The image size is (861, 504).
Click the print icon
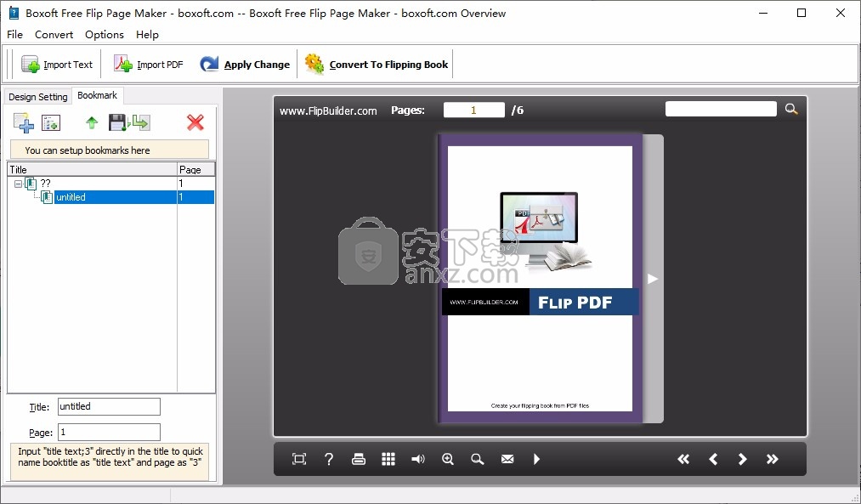pos(359,459)
